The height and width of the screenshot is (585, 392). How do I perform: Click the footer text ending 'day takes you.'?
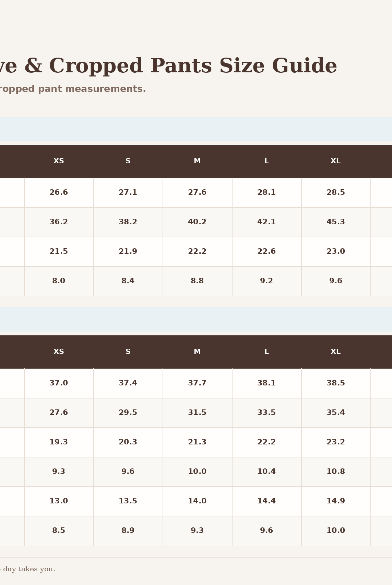(x=27, y=570)
